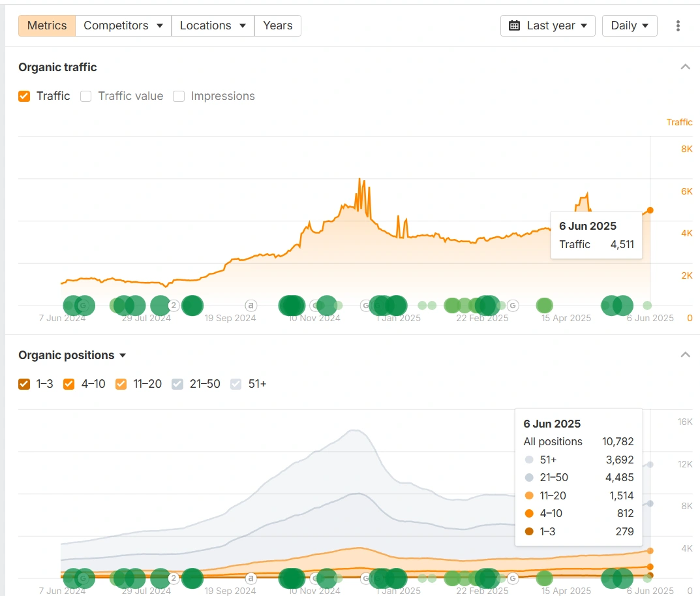Click the small light green dot above 6 Jun 2025 in traffic chart
The width and height of the screenshot is (700, 596).
pyautogui.click(x=647, y=306)
